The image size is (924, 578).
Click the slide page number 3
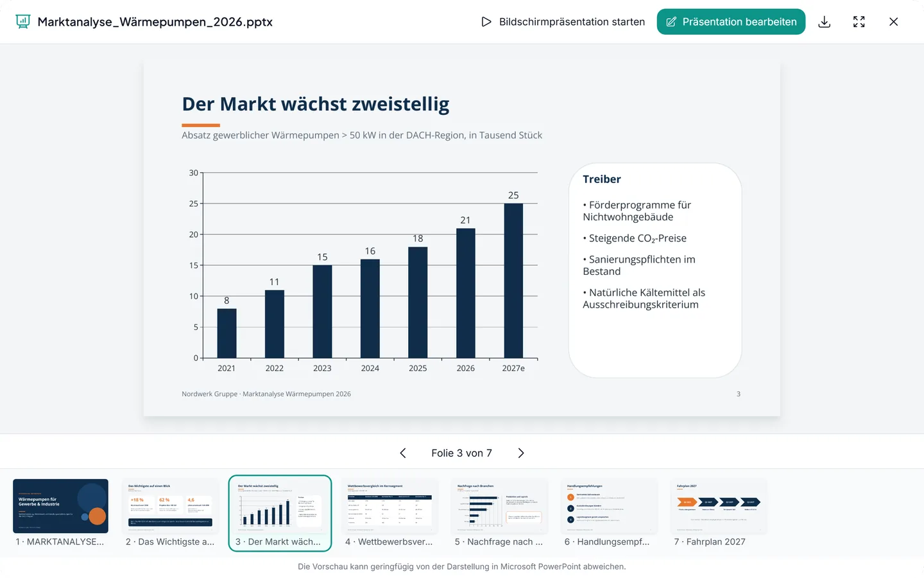[x=739, y=394]
